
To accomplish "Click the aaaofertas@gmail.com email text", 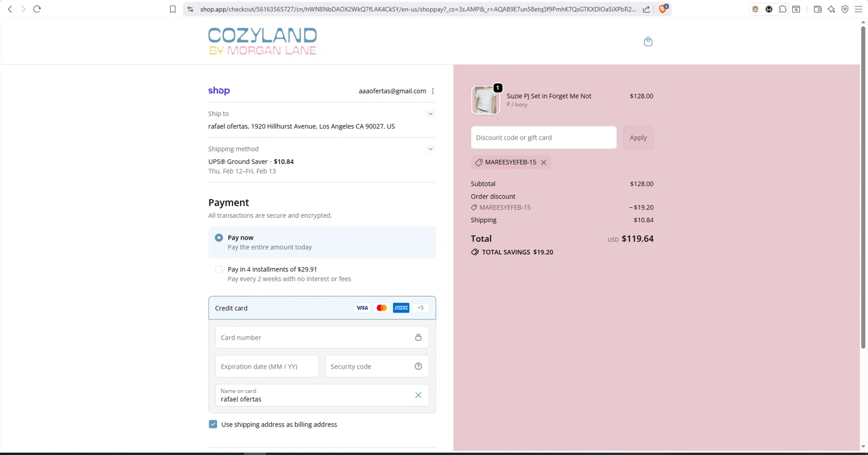I will [x=392, y=91].
